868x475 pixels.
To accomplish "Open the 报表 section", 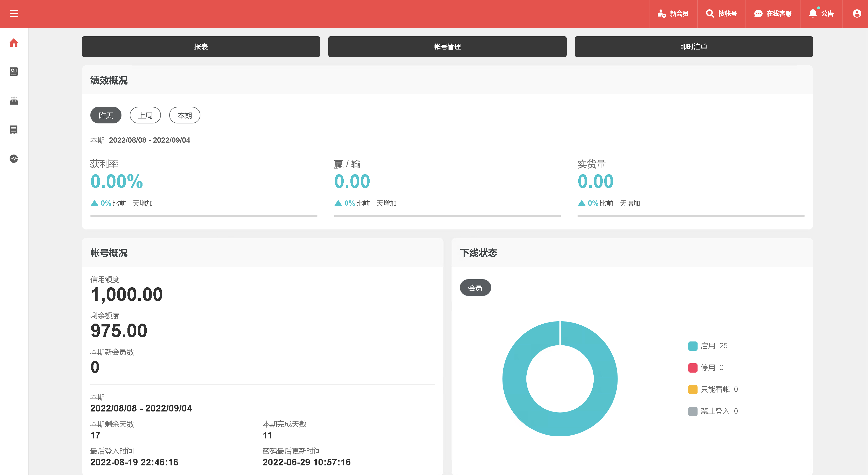I will click(x=201, y=47).
